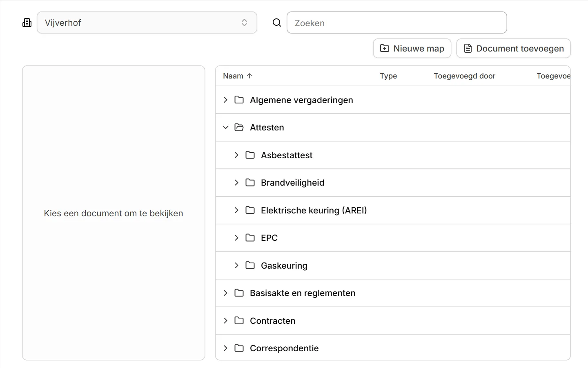Click the Asbestattest folder icon
Screen dimensions: 588x368
(x=250, y=155)
